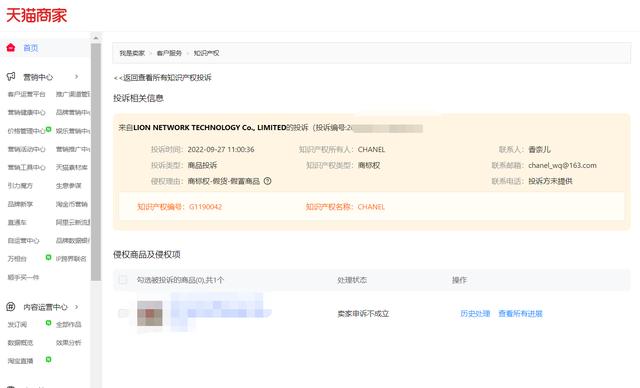Click the green badge next to 发订阅
This screenshot has height=388, width=640.
pos(49,323)
